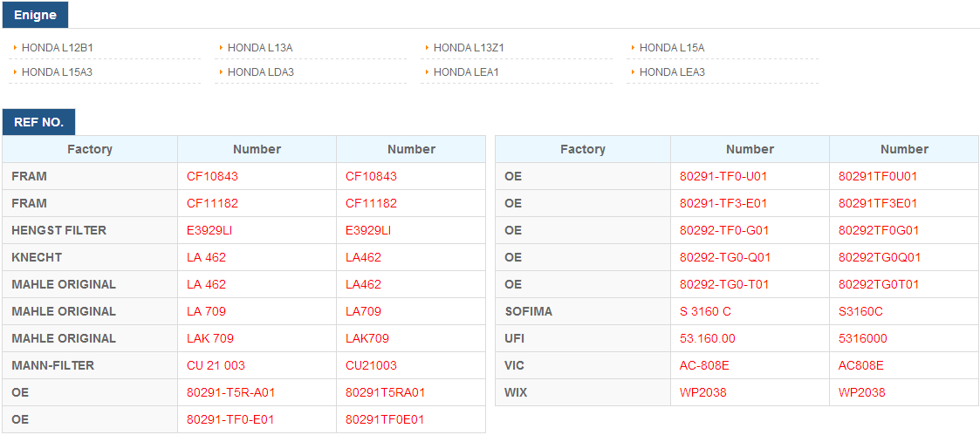Click UFI reference number 53.160.00
Viewport: 980px width, 435px height.
(x=708, y=338)
